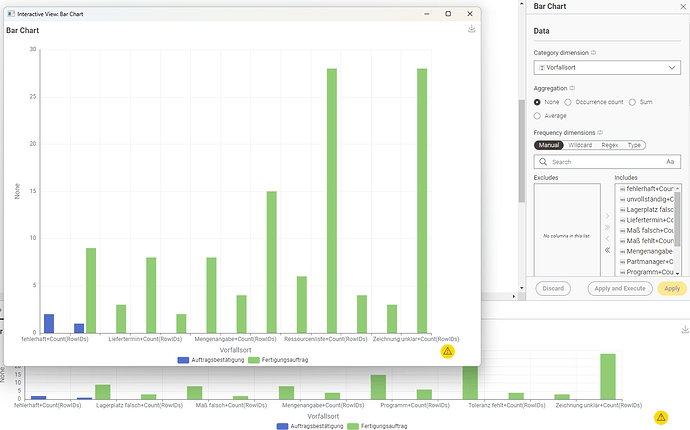Select the None aggregation option
Viewport: 690px width, 430px height.
[x=538, y=102]
